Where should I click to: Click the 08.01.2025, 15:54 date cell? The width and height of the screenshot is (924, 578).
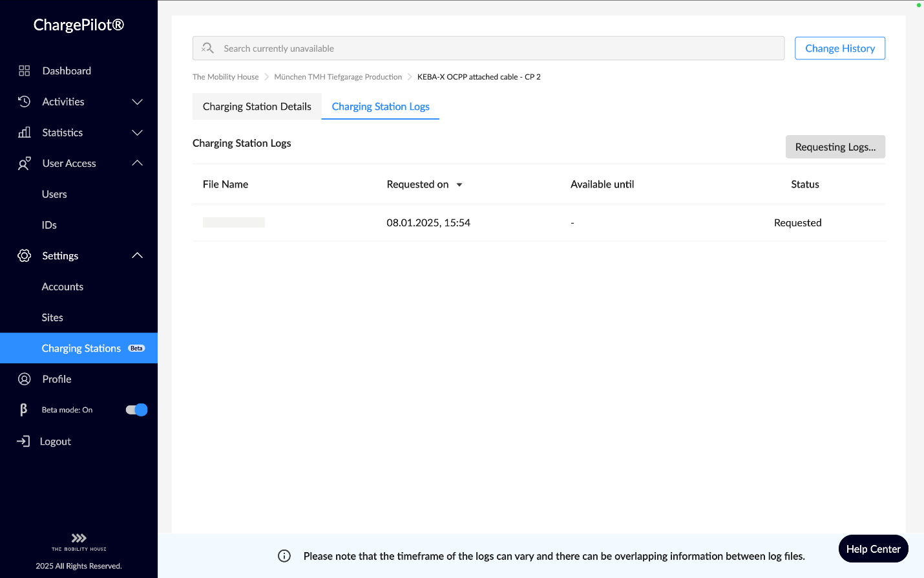tap(428, 222)
